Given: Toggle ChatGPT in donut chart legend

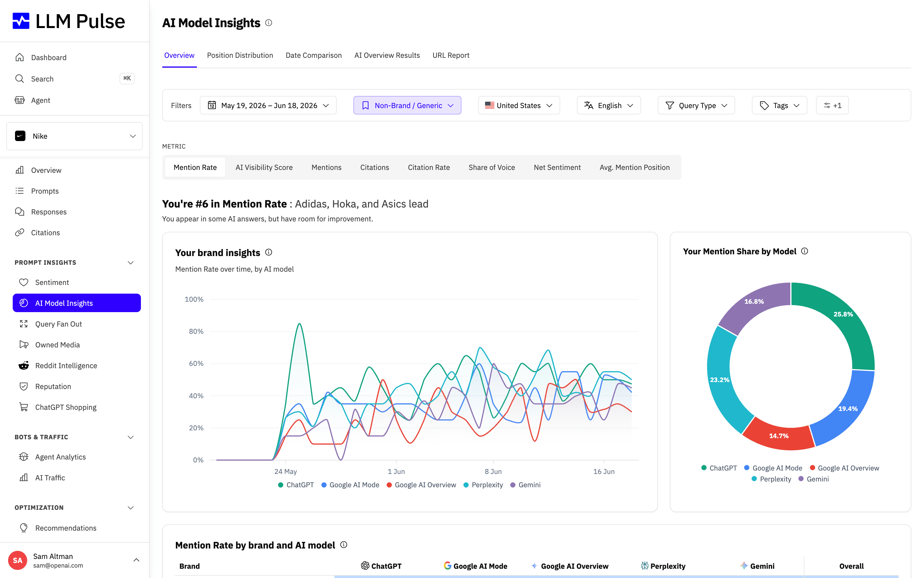Looking at the screenshot, I should coord(719,468).
